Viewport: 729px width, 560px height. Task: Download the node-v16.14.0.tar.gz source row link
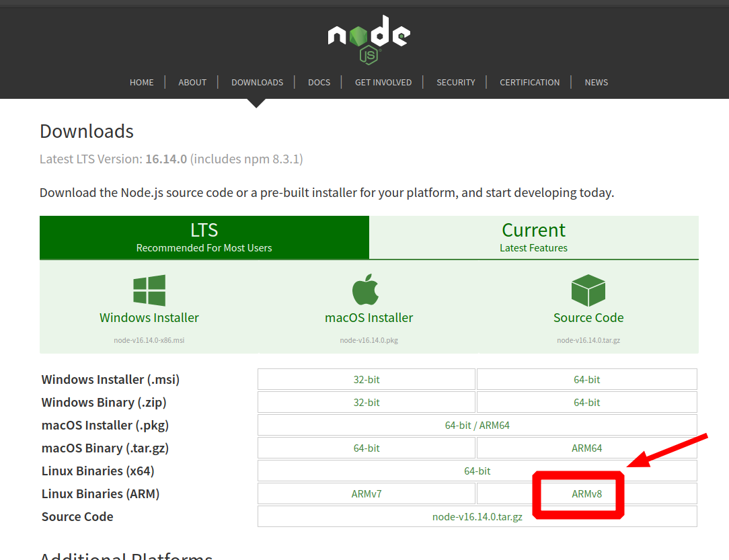[x=477, y=516]
